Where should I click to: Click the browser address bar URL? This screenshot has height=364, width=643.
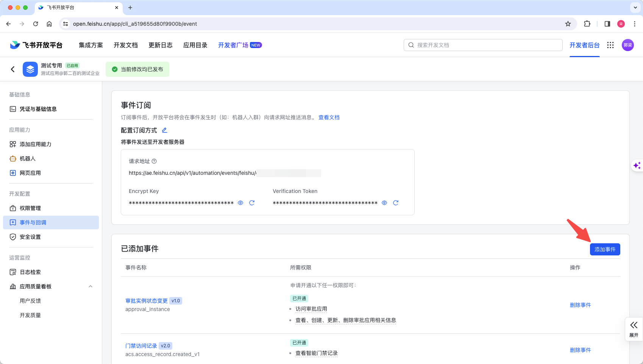pos(135,24)
